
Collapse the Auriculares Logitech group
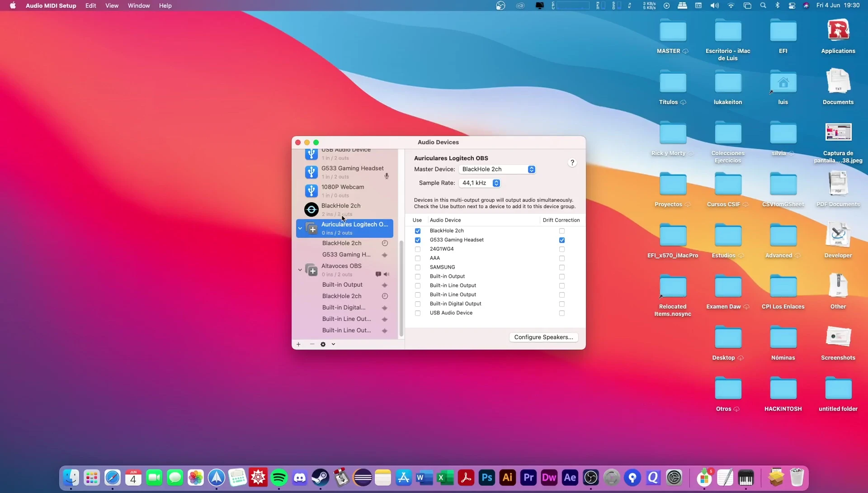point(300,228)
